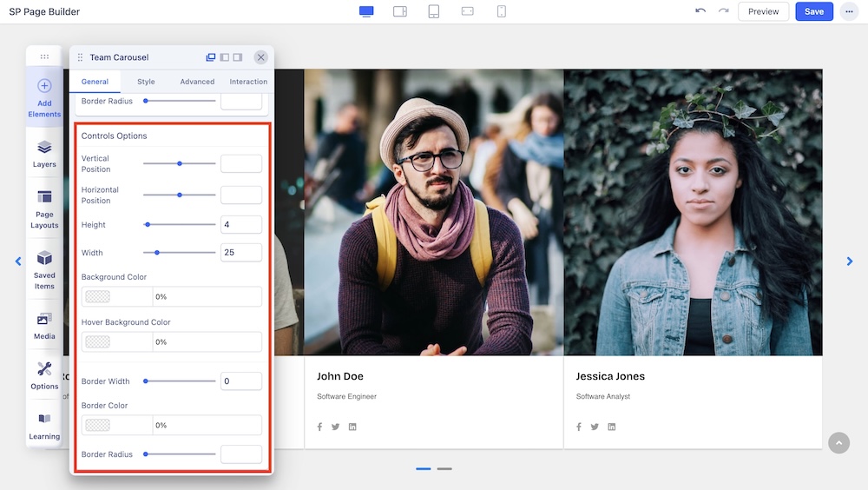Select the desktop device view icon
Screen dimensions: 868x490
366,11
